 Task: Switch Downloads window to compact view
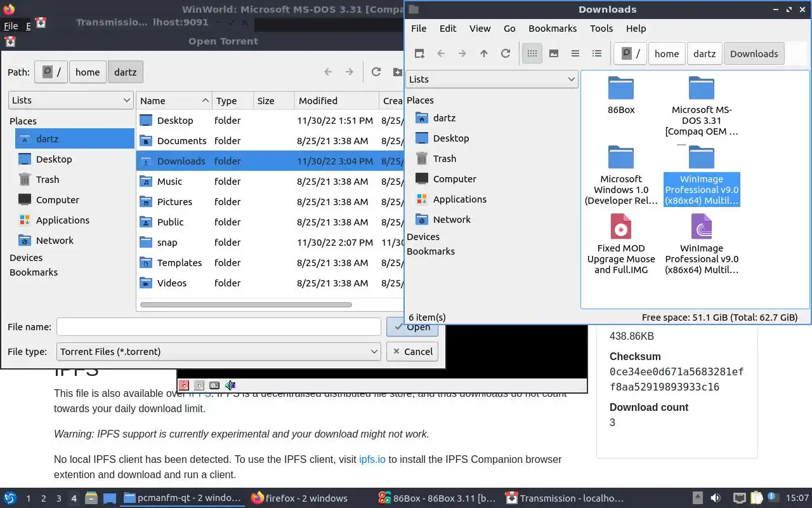point(575,53)
